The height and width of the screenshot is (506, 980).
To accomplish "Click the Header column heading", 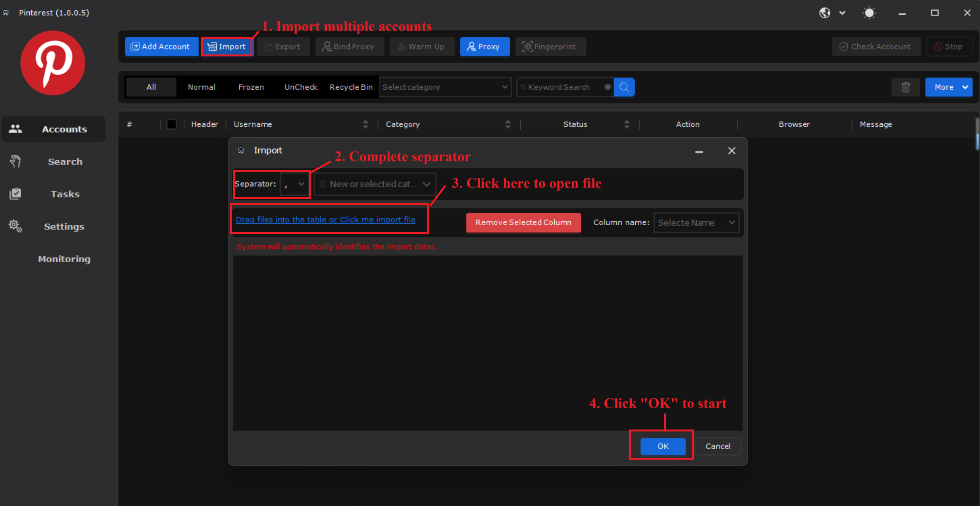I will point(205,124).
